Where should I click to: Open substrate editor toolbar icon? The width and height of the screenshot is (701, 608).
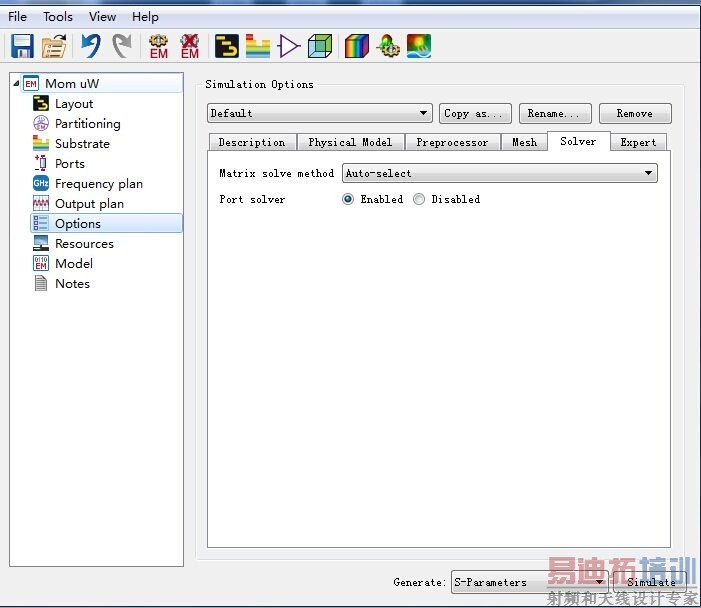click(x=258, y=46)
